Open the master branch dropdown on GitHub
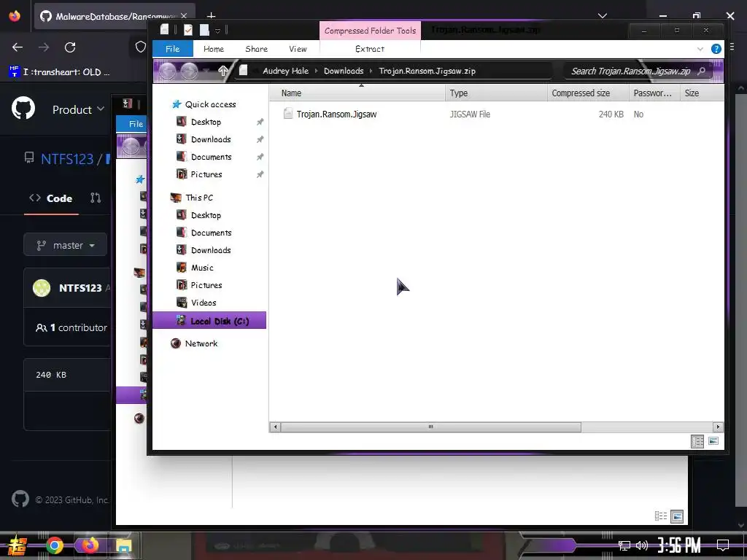 coord(65,245)
